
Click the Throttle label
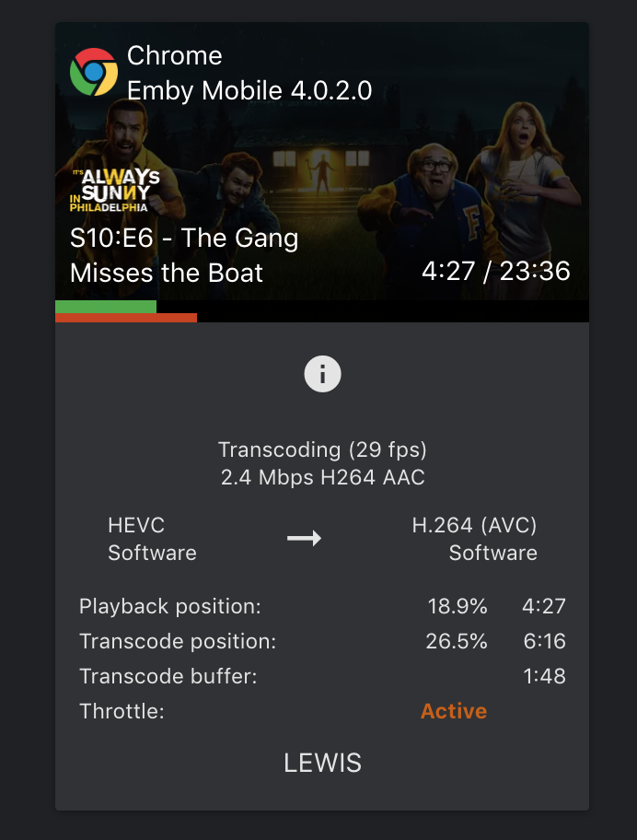122,711
